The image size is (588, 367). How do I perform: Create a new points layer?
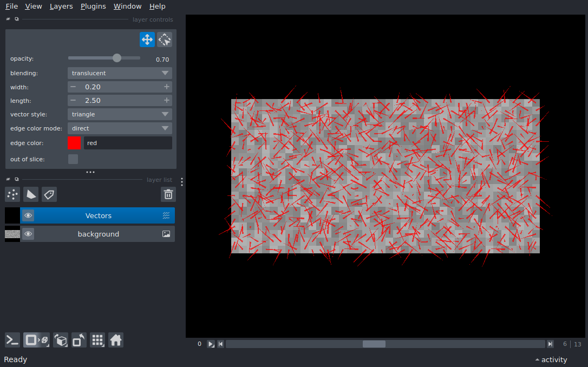click(12, 194)
